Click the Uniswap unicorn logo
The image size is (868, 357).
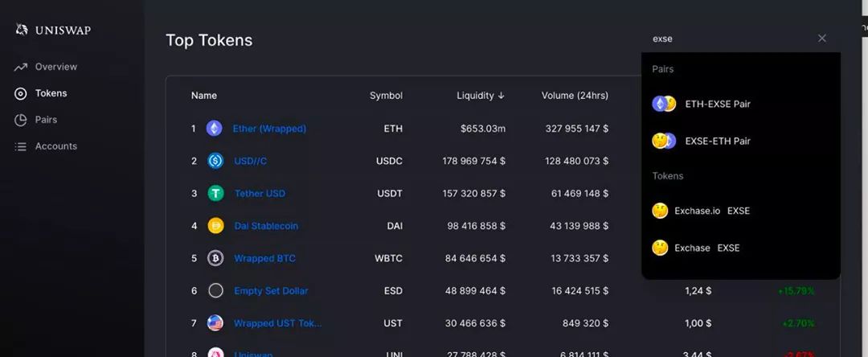click(x=22, y=30)
